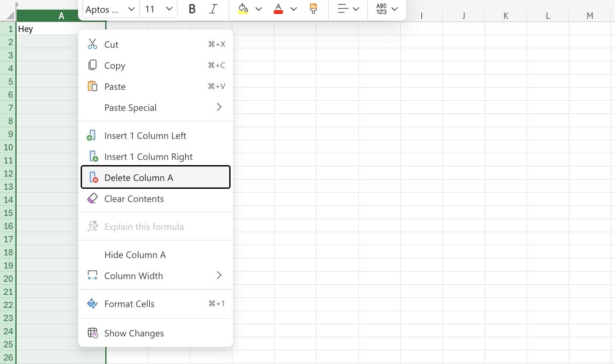The height and width of the screenshot is (364, 615).
Task: Open the font name dropdown
Action: 110,9
